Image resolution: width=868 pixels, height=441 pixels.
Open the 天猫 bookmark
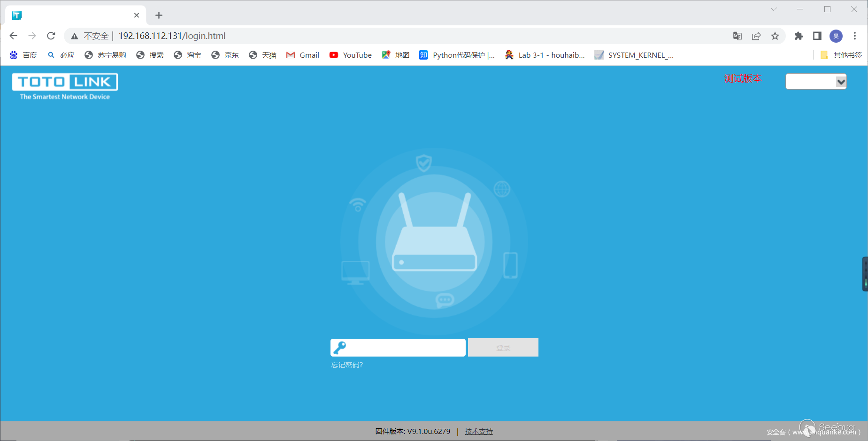[x=262, y=55]
